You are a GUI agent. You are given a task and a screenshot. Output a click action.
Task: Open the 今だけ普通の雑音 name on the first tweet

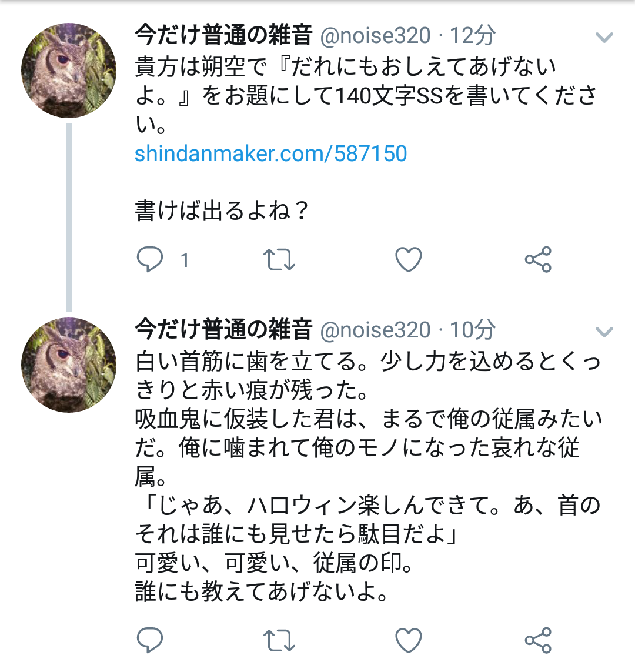(x=223, y=35)
